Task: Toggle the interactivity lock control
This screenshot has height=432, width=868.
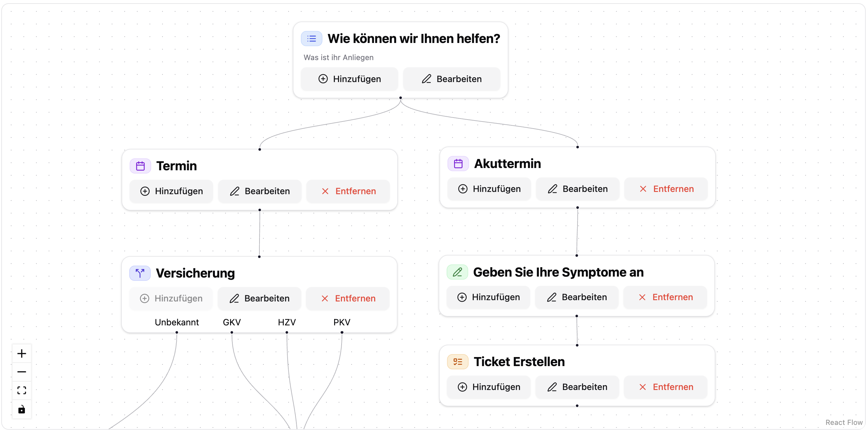Action: 22,409
